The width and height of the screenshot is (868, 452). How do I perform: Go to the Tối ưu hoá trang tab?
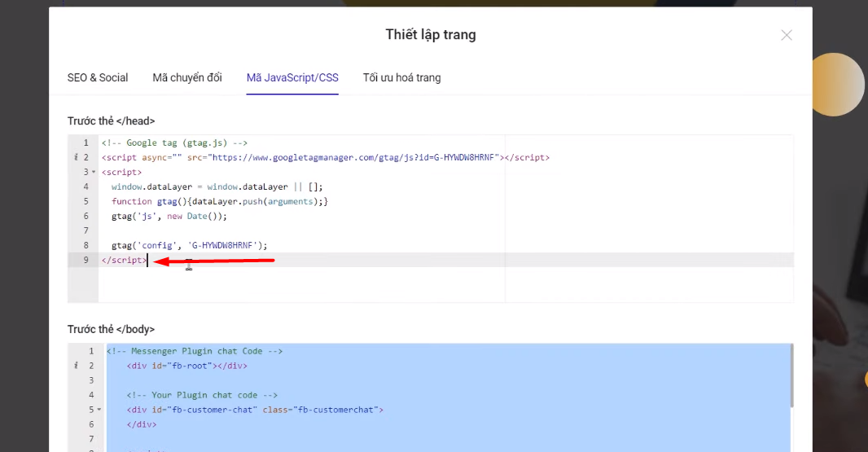click(x=401, y=78)
